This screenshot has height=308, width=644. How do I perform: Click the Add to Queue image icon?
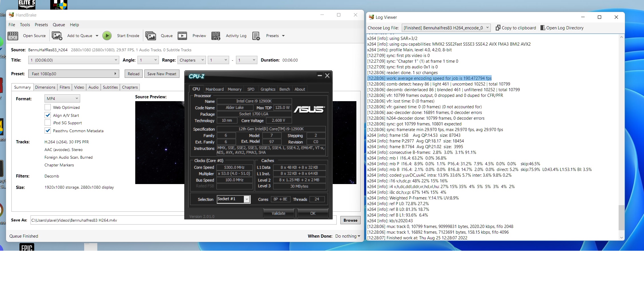[57, 36]
